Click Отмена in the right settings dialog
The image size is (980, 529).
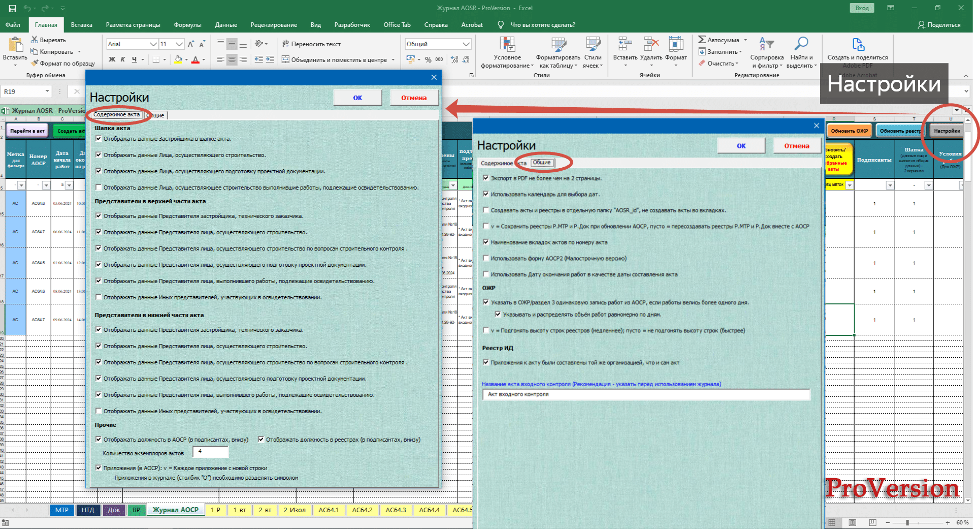pos(796,146)
